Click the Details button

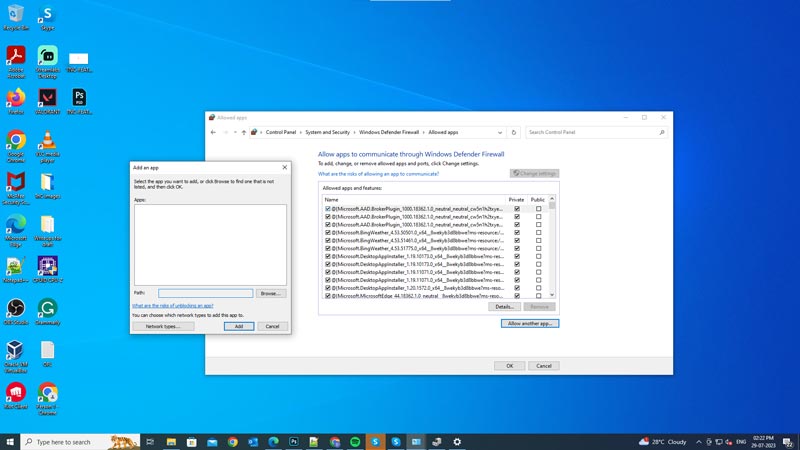tap(505, 307)
